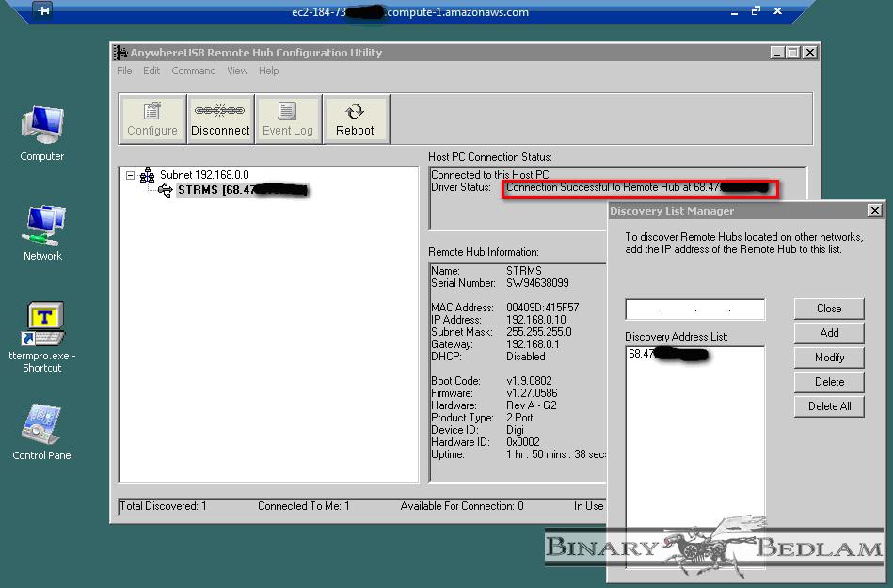The image size is (893, 588).
Task: Click MAC address 00409D:415F57
Action: (x=542, y=308)
